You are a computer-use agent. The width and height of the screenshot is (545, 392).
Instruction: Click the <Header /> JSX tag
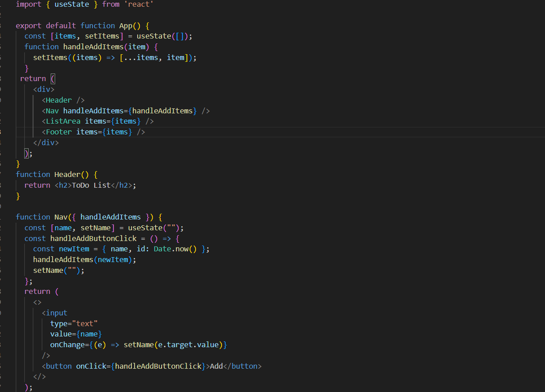click(x=63, y=100)
